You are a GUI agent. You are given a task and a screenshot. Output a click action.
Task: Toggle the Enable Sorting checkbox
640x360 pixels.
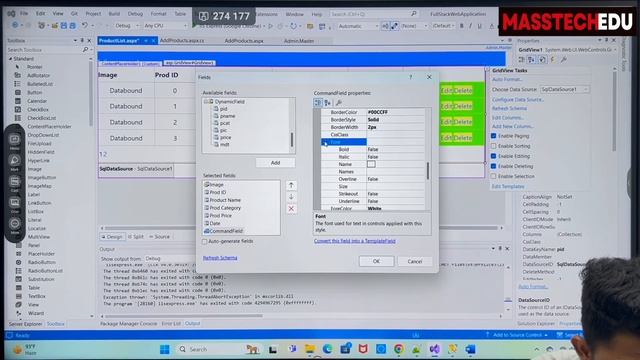coord(493,146)
